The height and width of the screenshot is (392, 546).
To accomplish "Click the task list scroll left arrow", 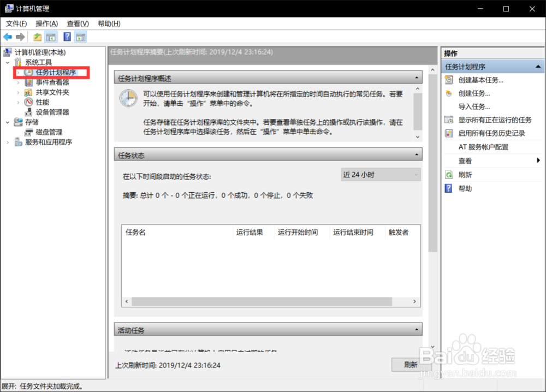I will (127, 301).
